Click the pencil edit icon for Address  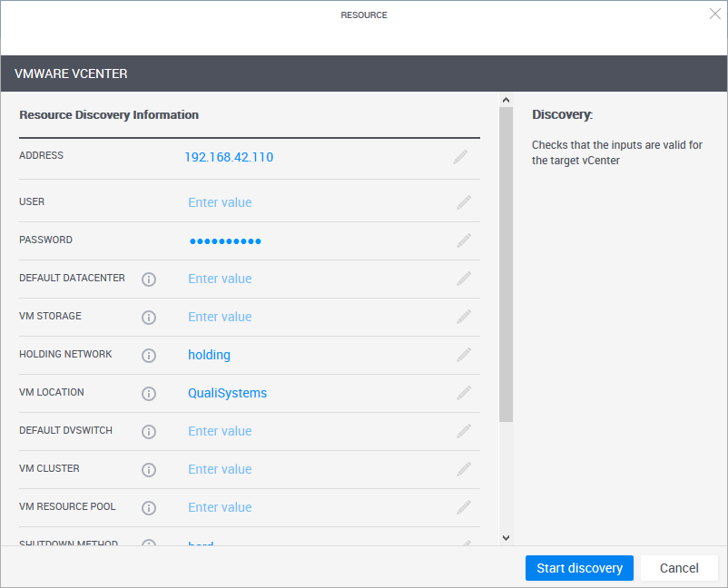pyautogui.click(x=461, y=157)
